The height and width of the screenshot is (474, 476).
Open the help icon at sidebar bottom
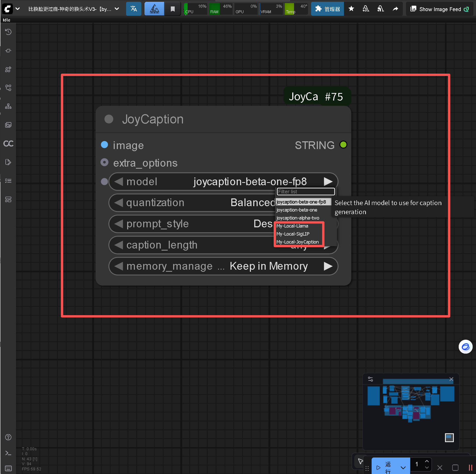(x=8, y=437)
